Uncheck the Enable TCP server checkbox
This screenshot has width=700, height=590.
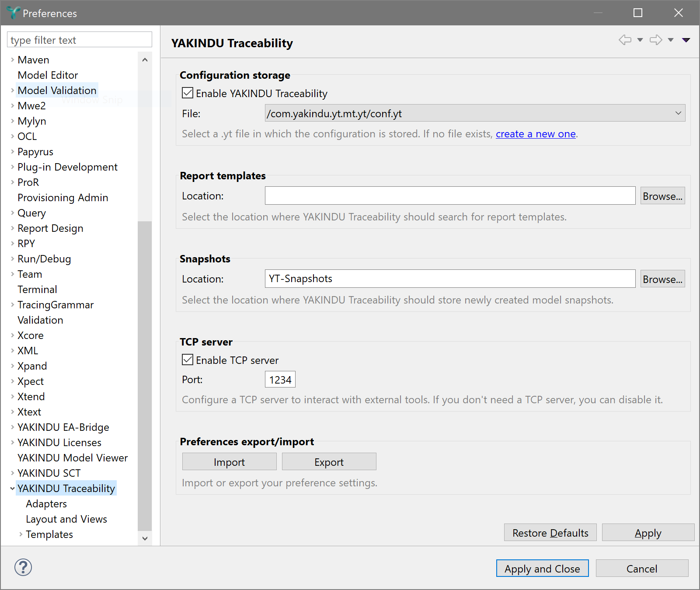[188, 360]
